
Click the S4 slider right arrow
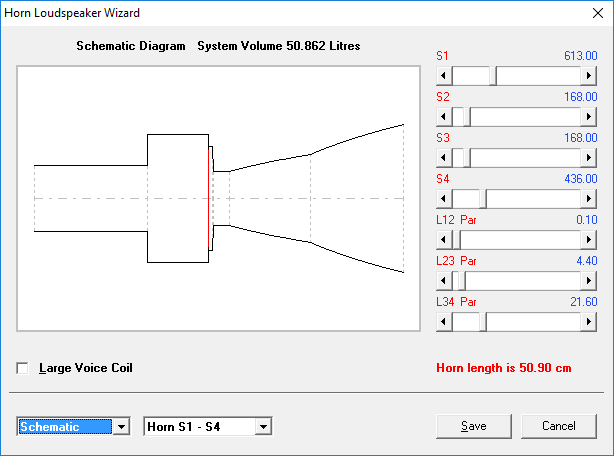[589, 199]
